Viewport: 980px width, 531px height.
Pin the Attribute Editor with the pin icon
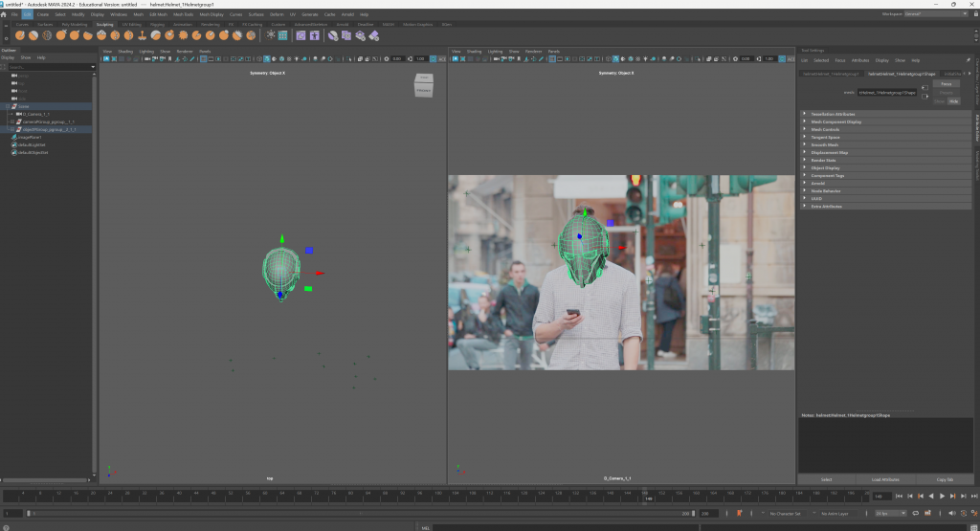tap(969, 59)
